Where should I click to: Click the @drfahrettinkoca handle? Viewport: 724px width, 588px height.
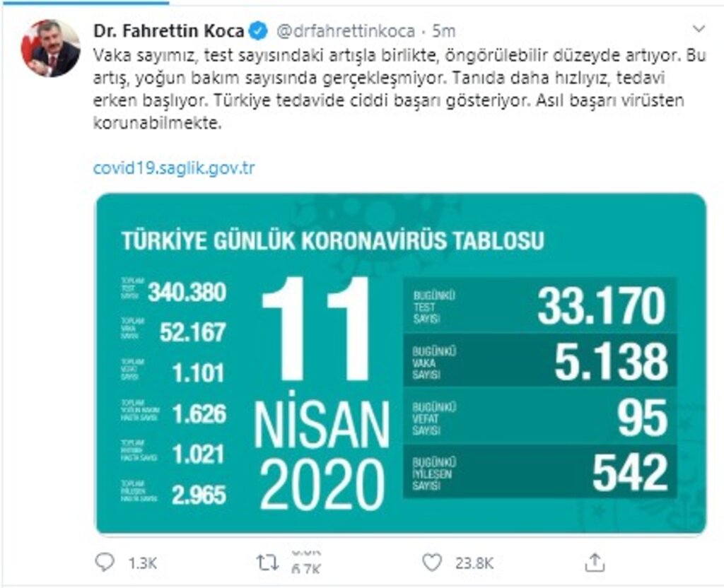[x=344, y=31]
